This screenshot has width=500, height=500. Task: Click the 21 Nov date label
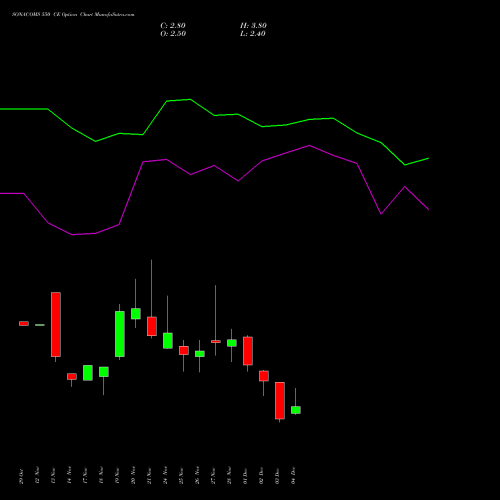click(149, 475)
